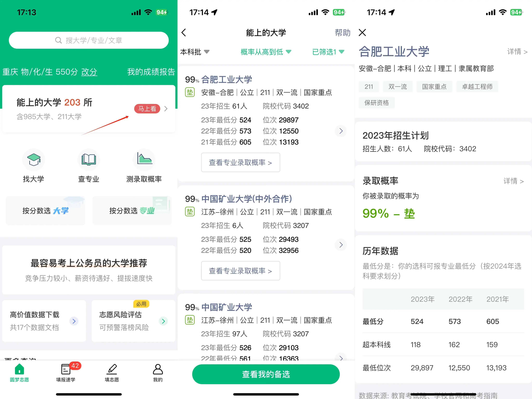Tap the 搜大学/专业/文章 search field
The height and width of the screenshot is (399, 532).
pyautogui.click(x=88, y=40)
